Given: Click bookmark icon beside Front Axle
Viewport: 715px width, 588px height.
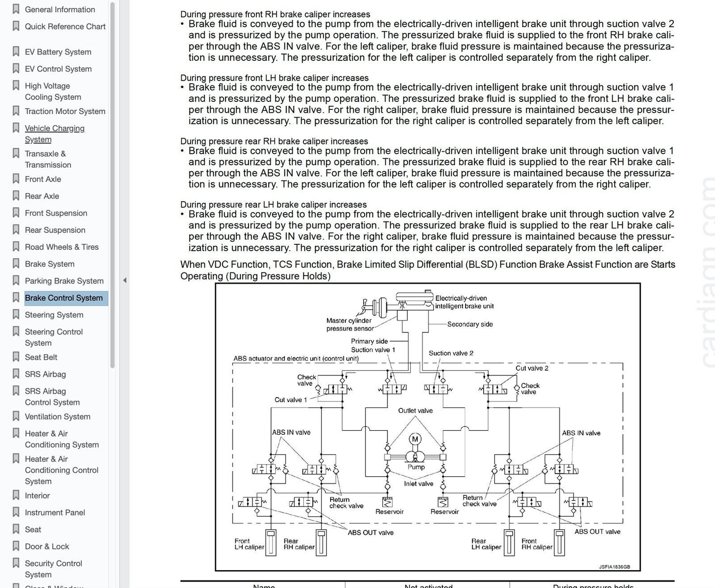Looking at the screenshot, I should [16, 179].
